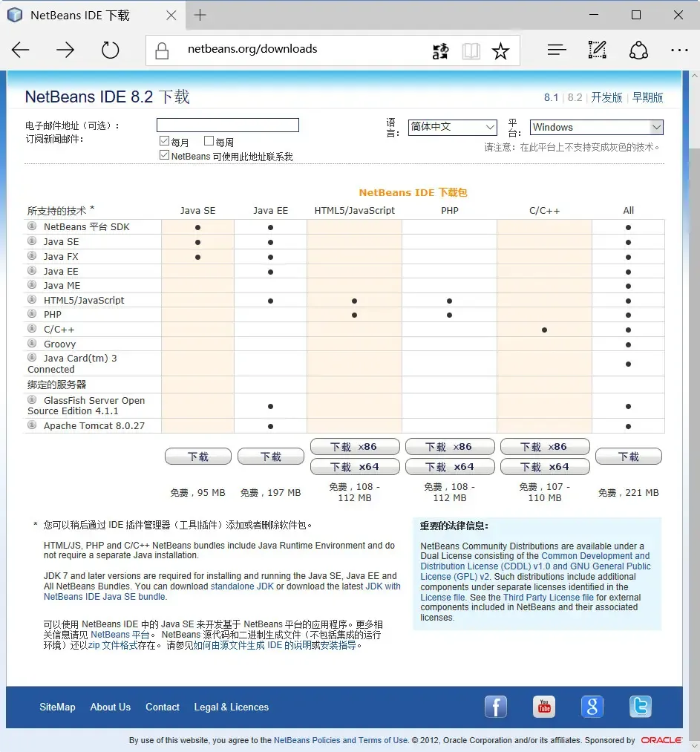Click the 下载 x64 button under PHP
The width and height of the screenshot is (700, 752).
tap(450, 467)
